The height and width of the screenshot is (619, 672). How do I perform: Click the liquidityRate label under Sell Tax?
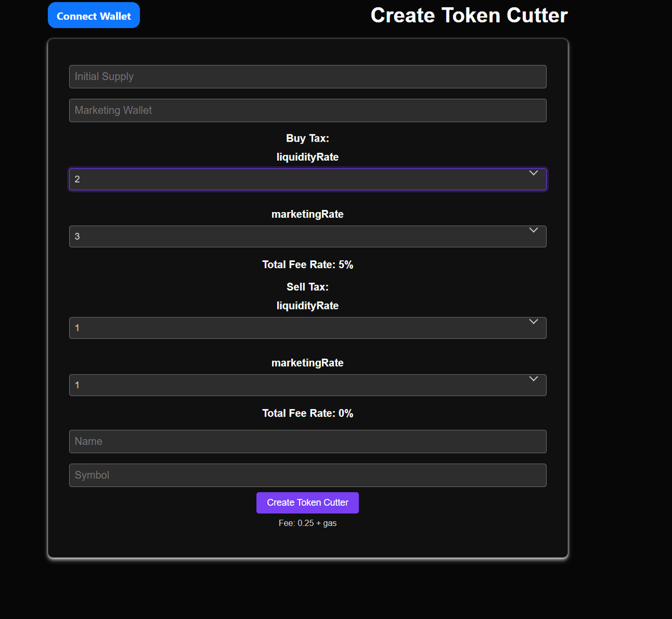307,306
